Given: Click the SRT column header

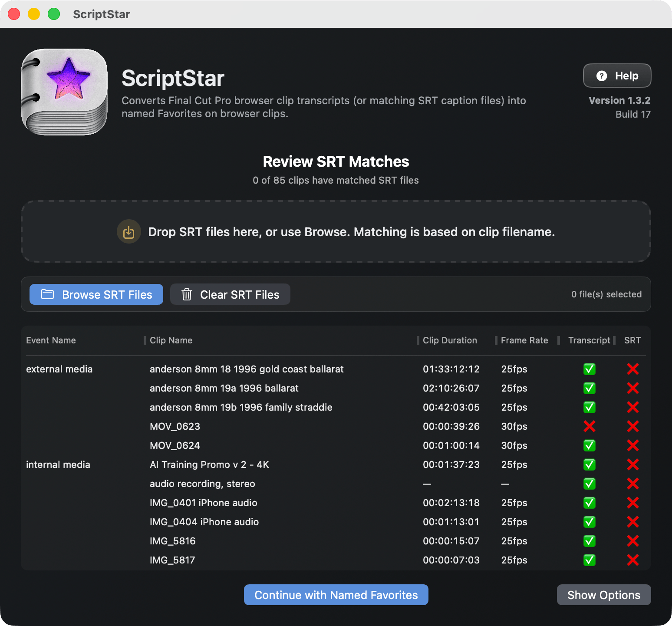Looking at the screenshot, I should (x=632, y=340).
